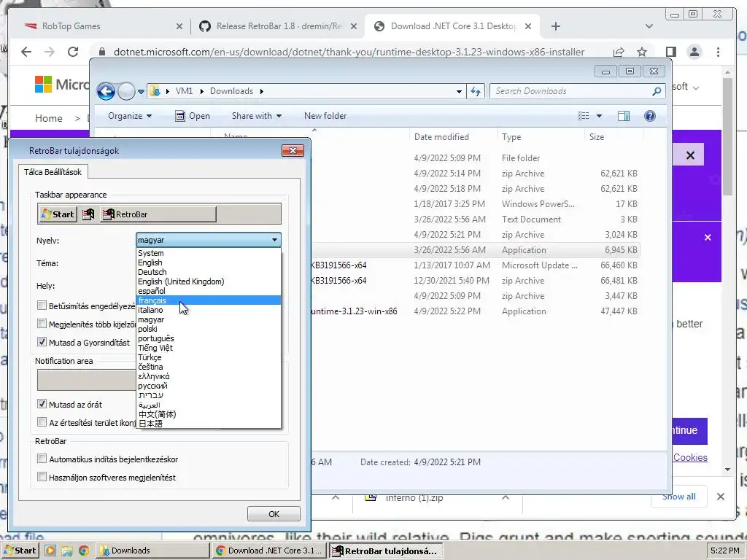Bookmark this page with the star icon
The width and height of the screenshot is (747, 560).
pos(642,52)
